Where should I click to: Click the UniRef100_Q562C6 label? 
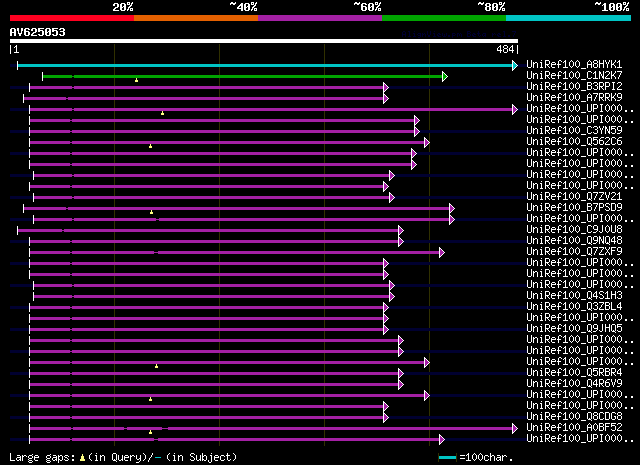[x=574, y=142]
